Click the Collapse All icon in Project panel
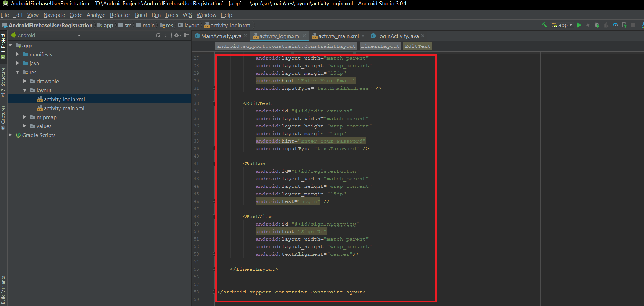The width and height of the screenshot is (644, 306). [x=166, y=35]
